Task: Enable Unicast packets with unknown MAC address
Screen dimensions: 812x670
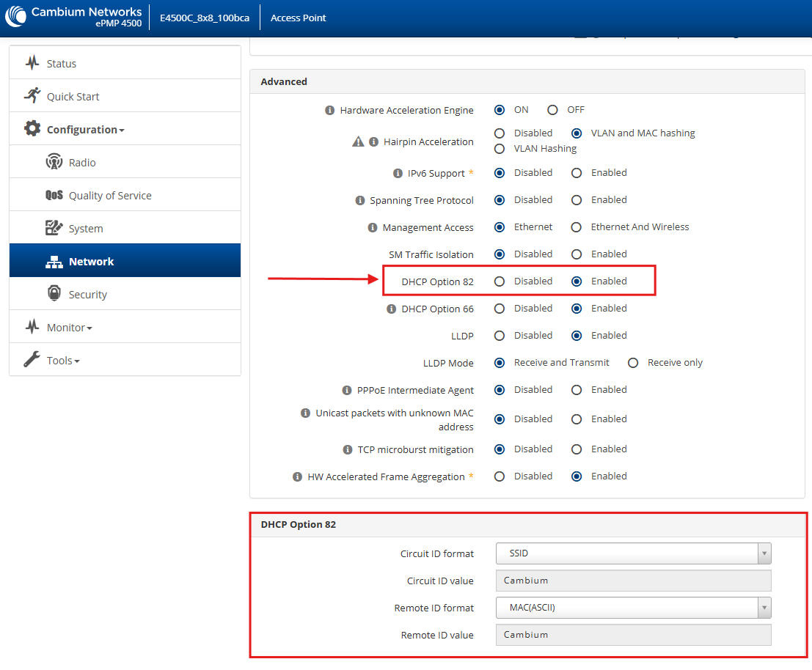Action: [x=577, y=419]
